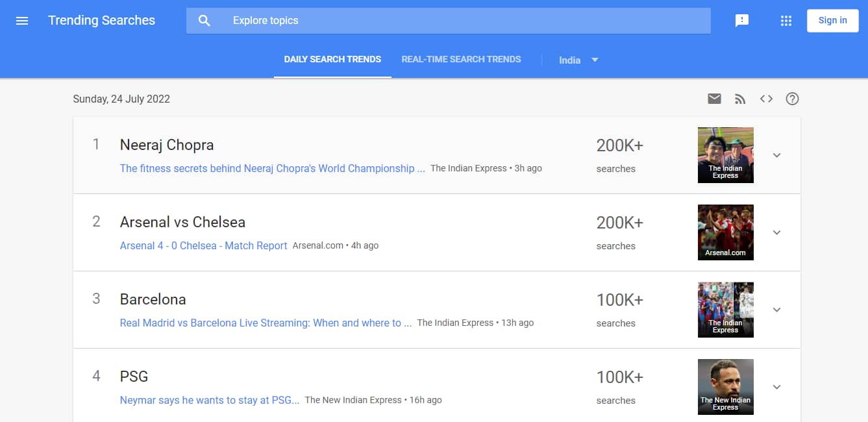Viewport: 868px width, 422px height.
Task: Open the send feedback icon
Action: [742, 21]
